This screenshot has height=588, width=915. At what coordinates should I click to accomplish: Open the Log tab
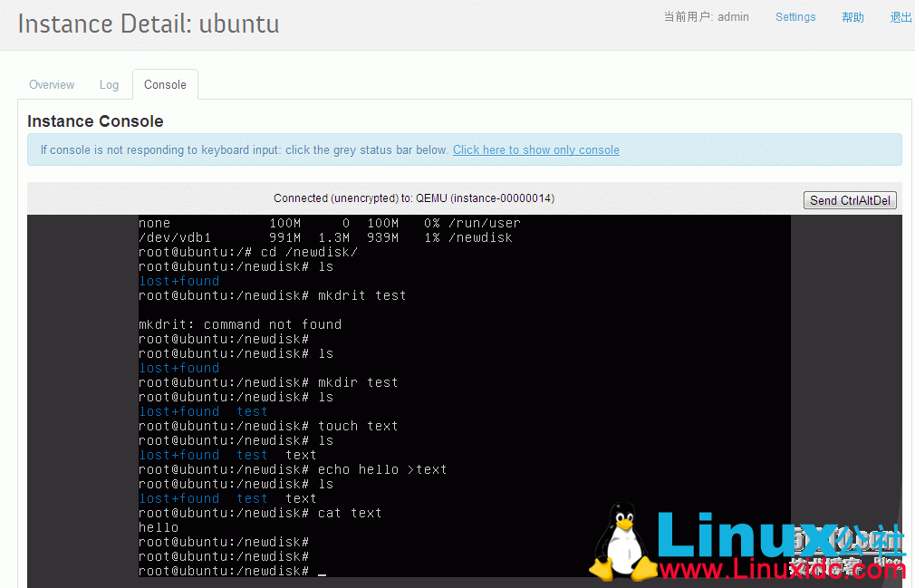[109, 84]
